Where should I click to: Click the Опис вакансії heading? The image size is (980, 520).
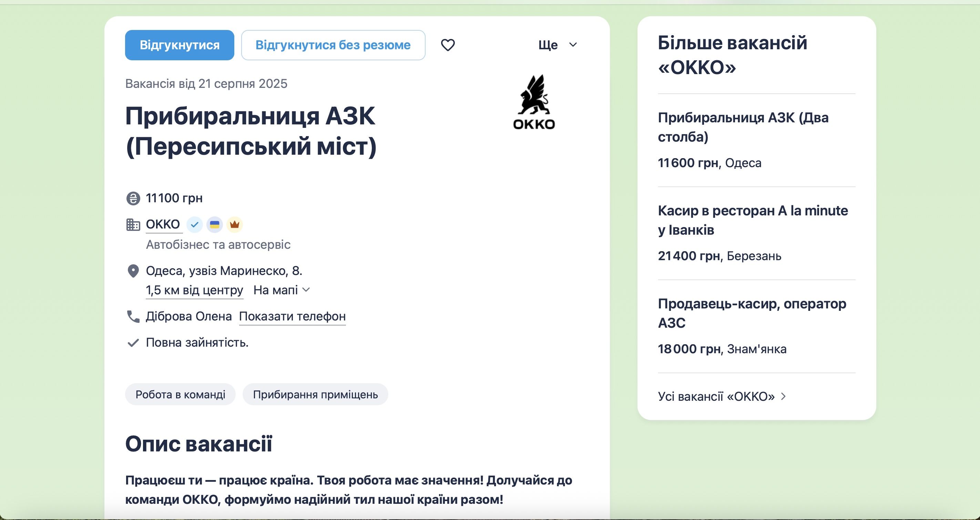(x=198, y=443)
